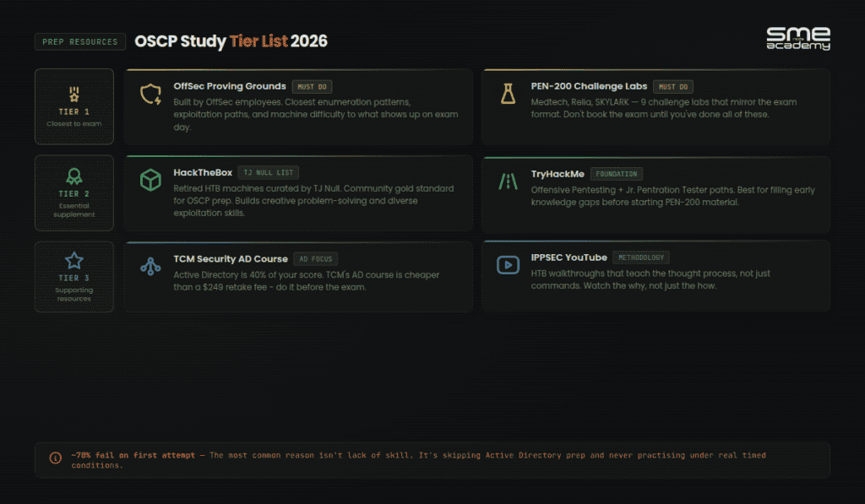The height and width of the screenshot is (504, 865).
Task: Click the PEN-200 Challenge Labs flask icon
Action: click(x=508, y=94)
